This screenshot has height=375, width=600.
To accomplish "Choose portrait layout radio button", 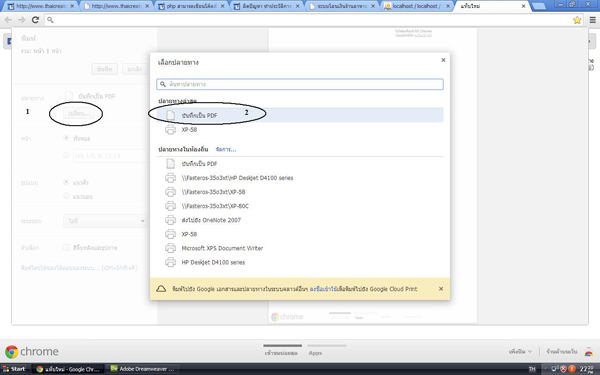I will coord(66,182).
